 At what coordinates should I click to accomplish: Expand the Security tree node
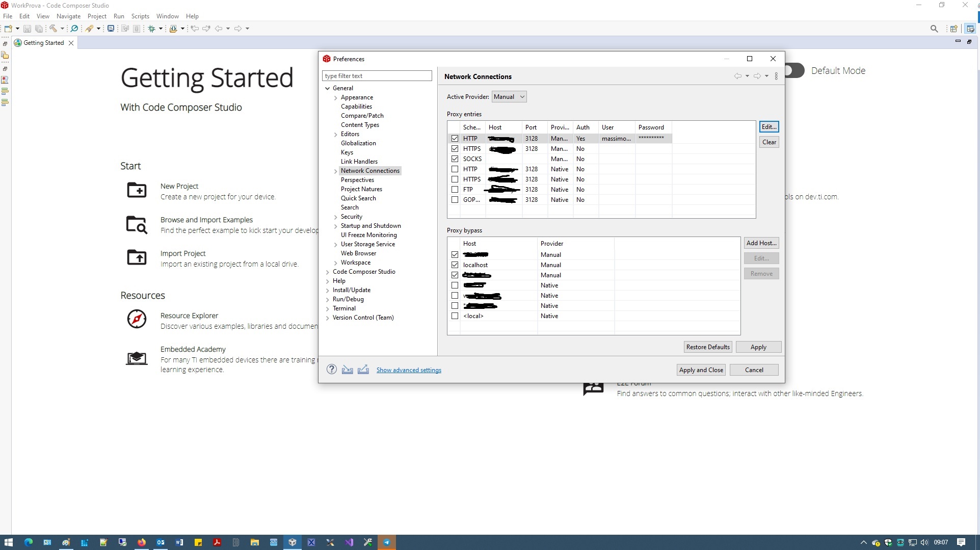[x=336, y=217]
